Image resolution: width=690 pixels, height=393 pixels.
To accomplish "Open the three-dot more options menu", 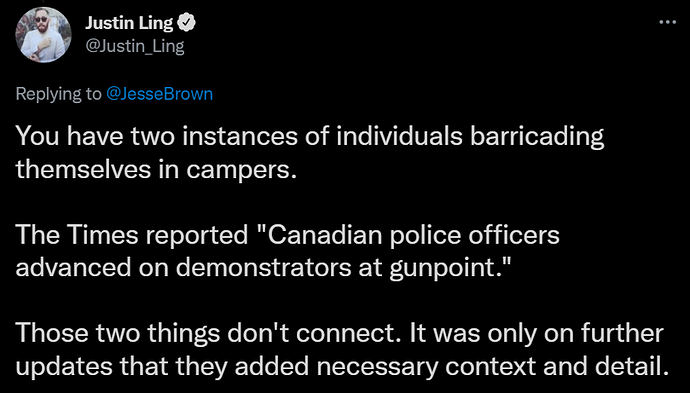I will click(x=667, y=22).
